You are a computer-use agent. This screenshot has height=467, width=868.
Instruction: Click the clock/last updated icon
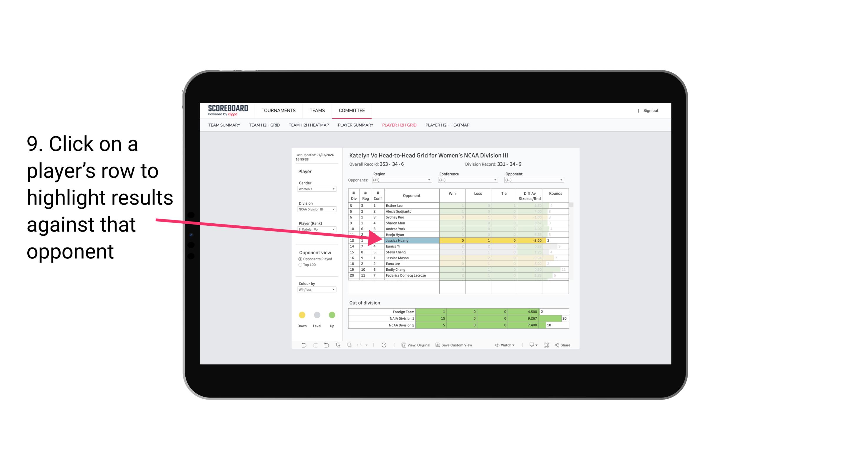384,345
